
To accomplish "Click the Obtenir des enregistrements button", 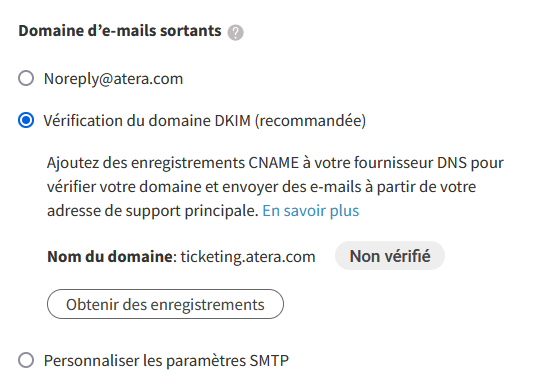I will (x=165, y=304).
